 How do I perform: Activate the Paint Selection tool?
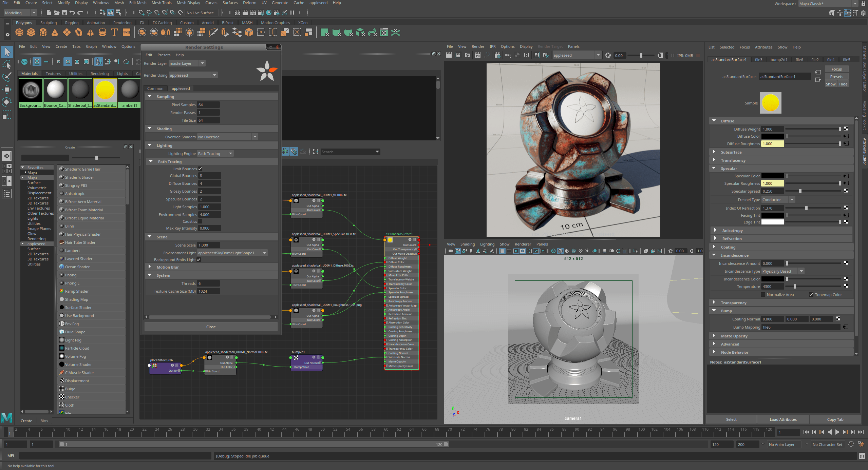click(x=7, y=77)
